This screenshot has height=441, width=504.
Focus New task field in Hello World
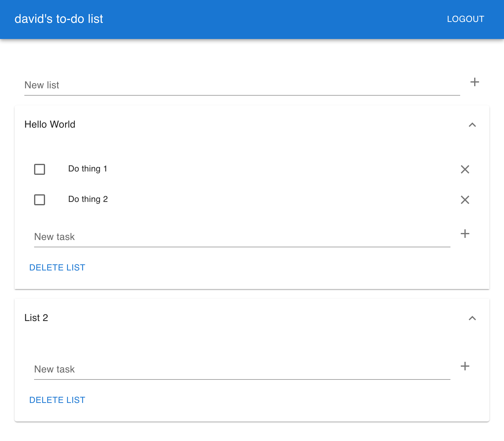tap(242, 237)
